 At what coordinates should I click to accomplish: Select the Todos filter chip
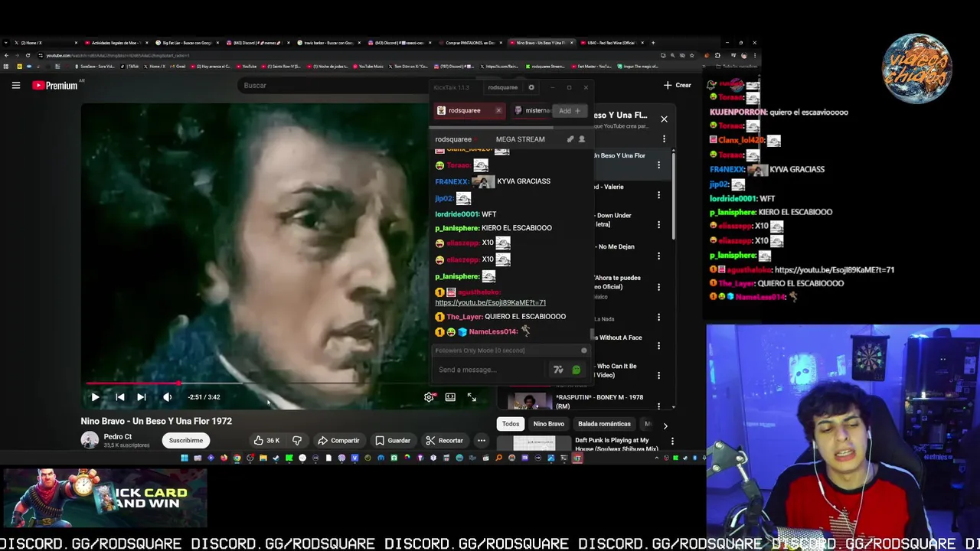click(511, 424)
